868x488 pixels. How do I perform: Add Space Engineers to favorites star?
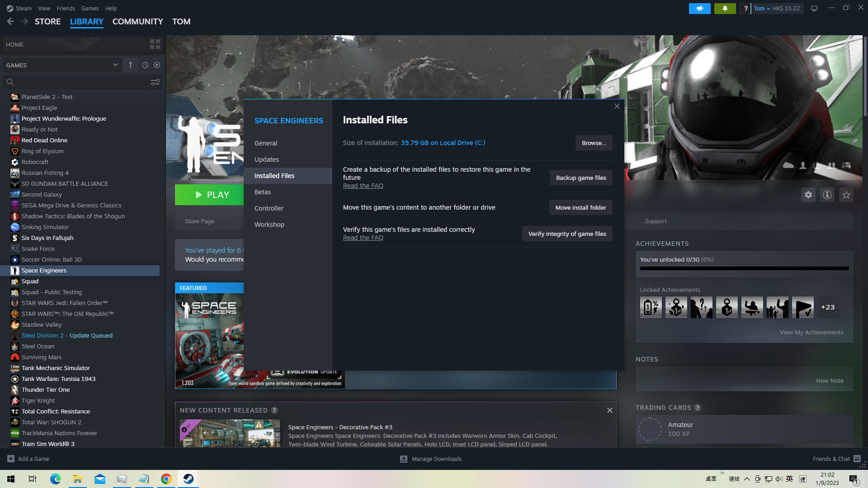click(846, 195)
